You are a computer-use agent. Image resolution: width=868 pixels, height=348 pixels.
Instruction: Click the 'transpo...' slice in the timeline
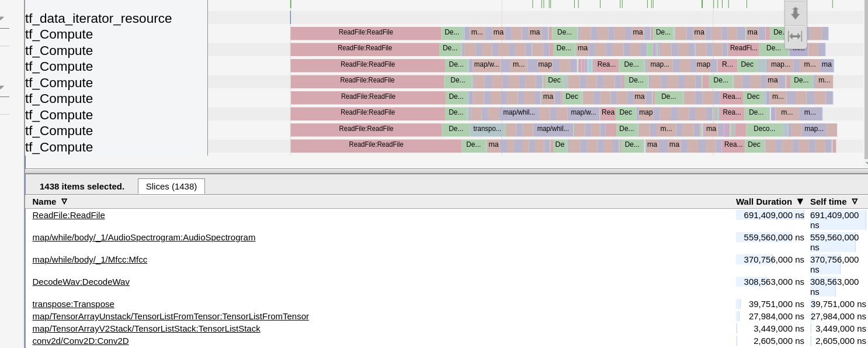(x=487, y=129)
